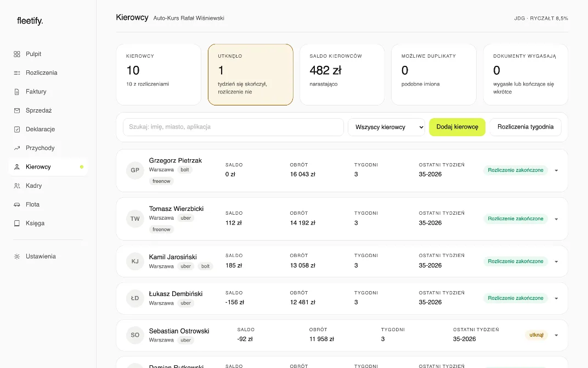Go to Rozliczenia in the sidebar
The image size is (588, 368).
tap(48, 73)
